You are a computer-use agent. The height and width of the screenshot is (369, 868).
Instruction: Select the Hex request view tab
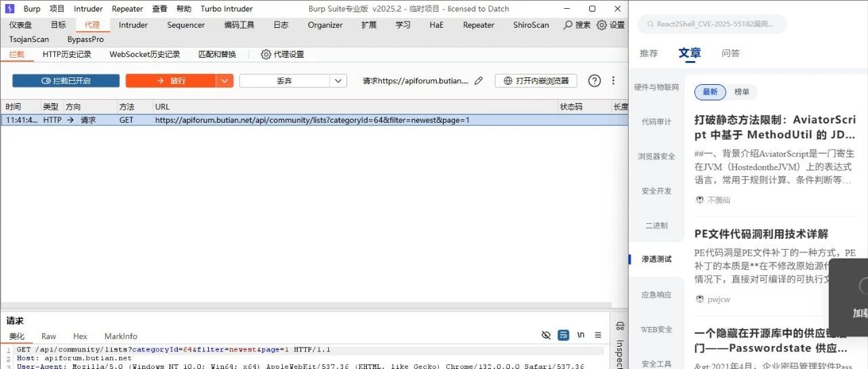pyautogui.click(x=80, y=336)
